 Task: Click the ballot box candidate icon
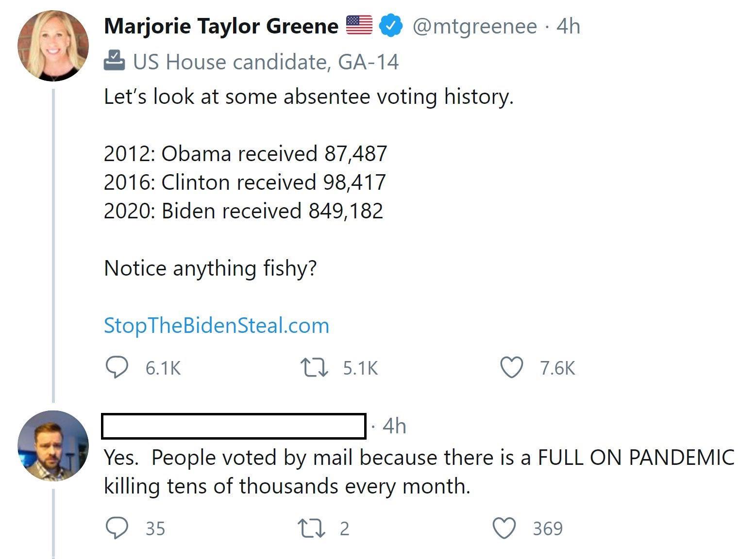click(115, 61)
